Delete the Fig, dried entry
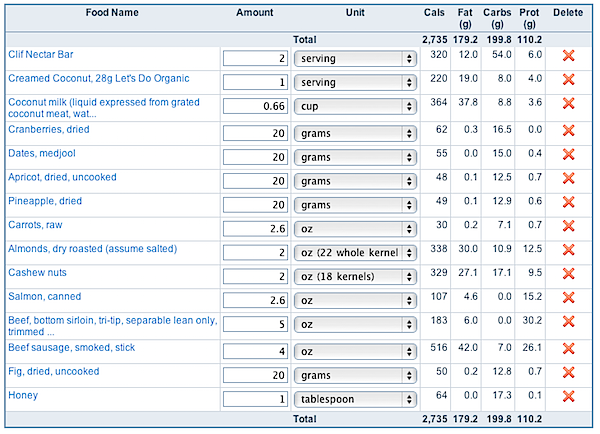Image resolution: width=600 pixels, height=434 pixels. tap(569, 372)
